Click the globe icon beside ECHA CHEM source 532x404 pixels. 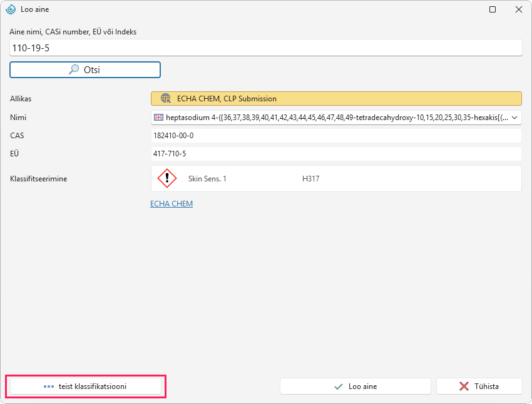166,98
